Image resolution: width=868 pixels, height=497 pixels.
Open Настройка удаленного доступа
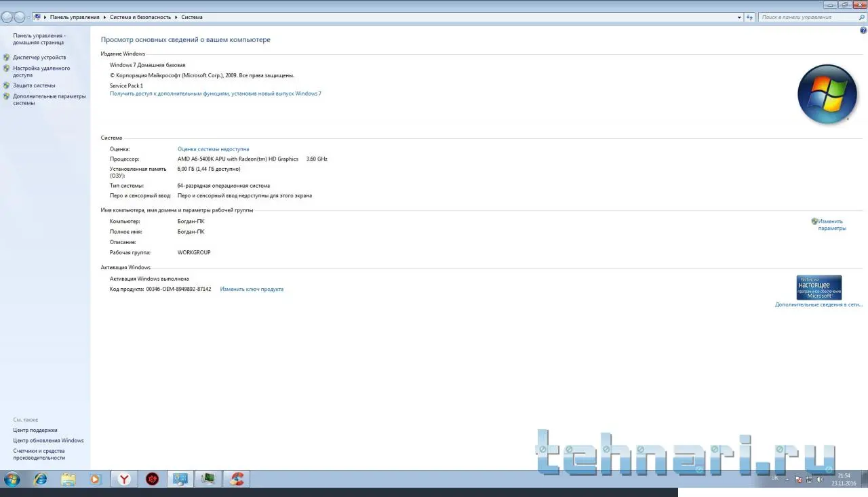pyautogui.click(x=41, y=72)
